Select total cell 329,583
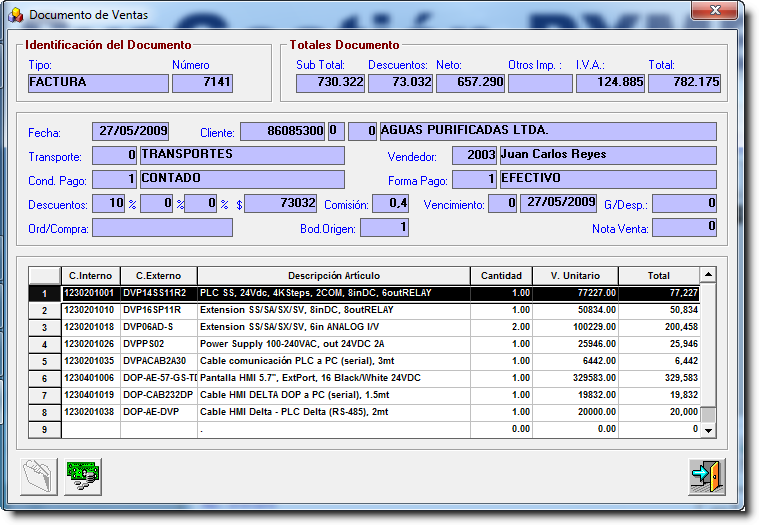759x525 pixels. (659, 378)
